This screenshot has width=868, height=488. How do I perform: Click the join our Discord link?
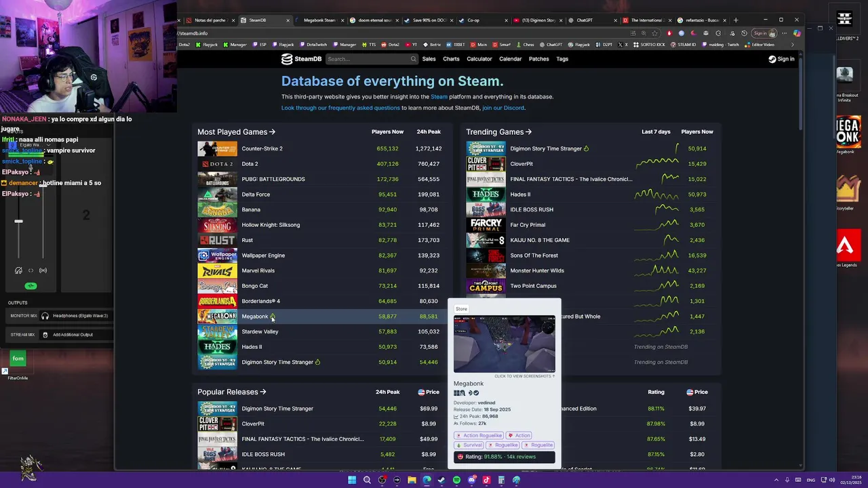pos(503,108)
